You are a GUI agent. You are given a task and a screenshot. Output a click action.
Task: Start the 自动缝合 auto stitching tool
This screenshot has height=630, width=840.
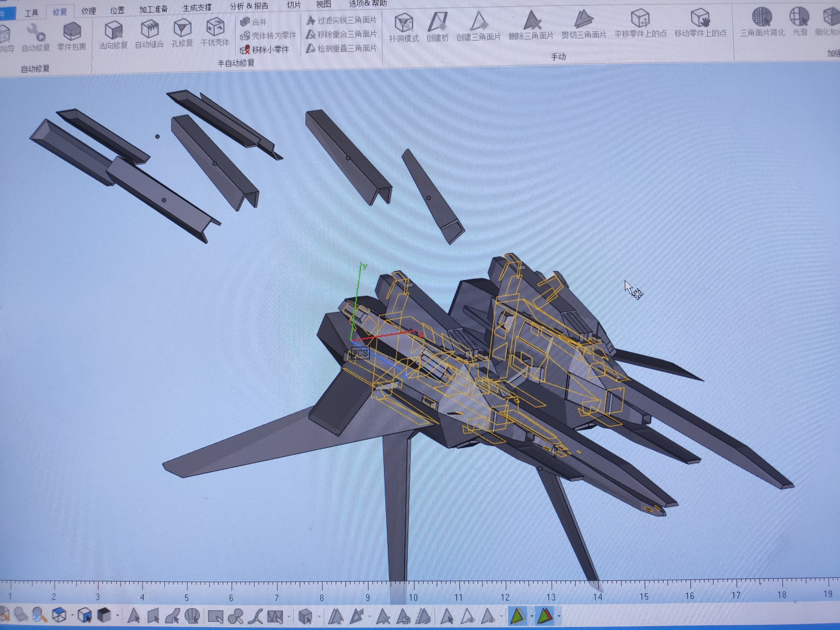150,34
